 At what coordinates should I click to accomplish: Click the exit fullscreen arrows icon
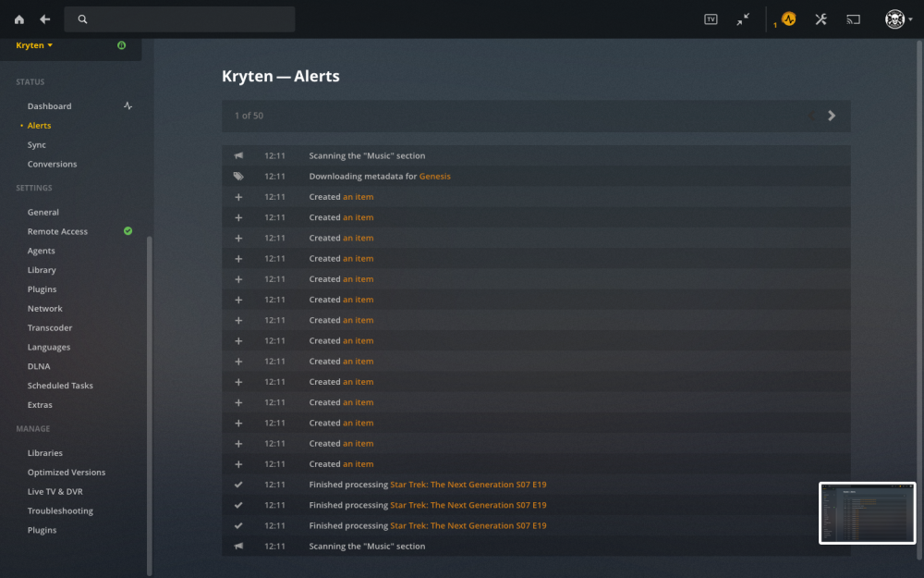tap(743, 19)
